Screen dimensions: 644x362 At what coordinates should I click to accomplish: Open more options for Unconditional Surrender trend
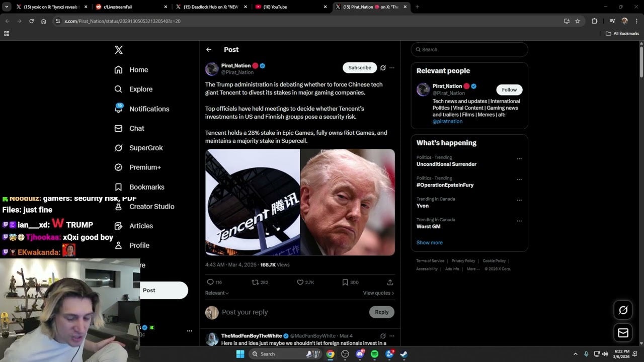519,159
